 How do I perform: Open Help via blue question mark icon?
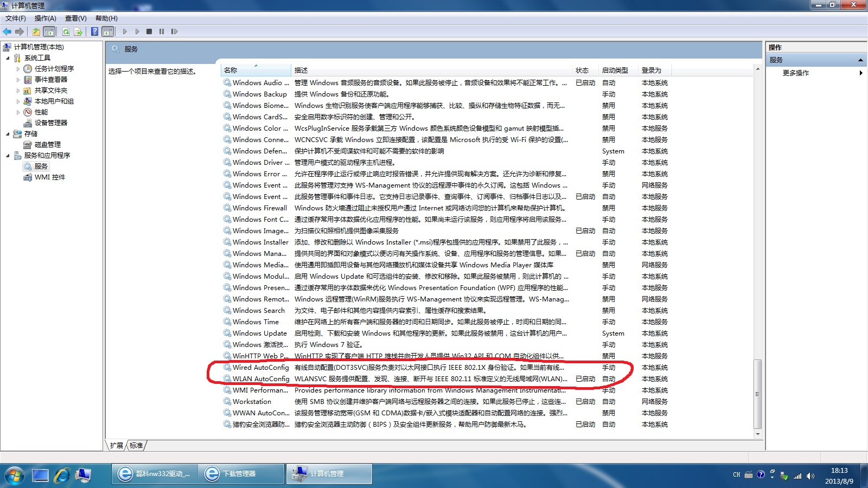pyautogui.click(x=95, y=31)
